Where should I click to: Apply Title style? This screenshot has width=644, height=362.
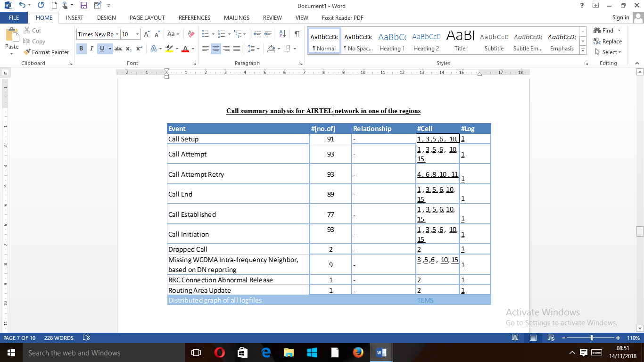pyautogui.click(x=460, y=41)
